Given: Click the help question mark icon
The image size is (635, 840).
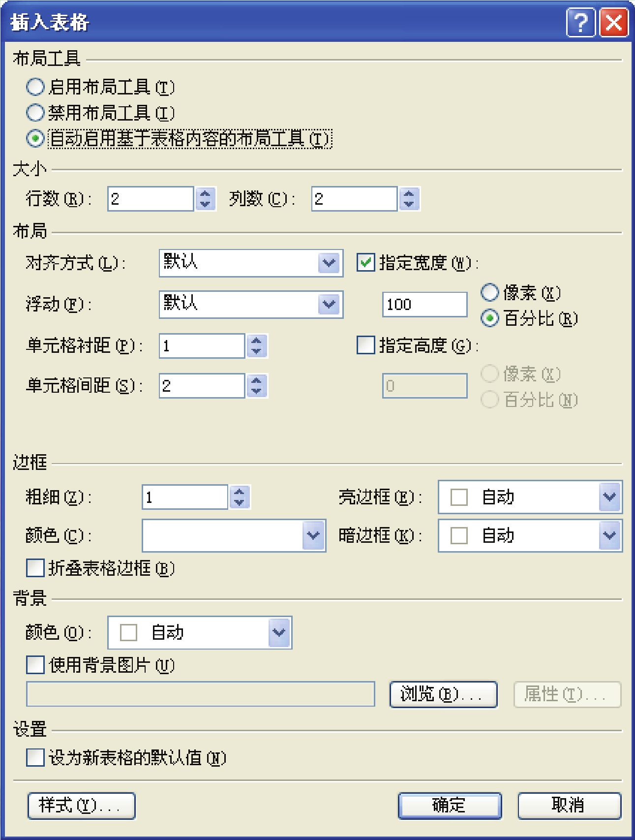Looking at the screenshot, I should [x=580, y=22].
